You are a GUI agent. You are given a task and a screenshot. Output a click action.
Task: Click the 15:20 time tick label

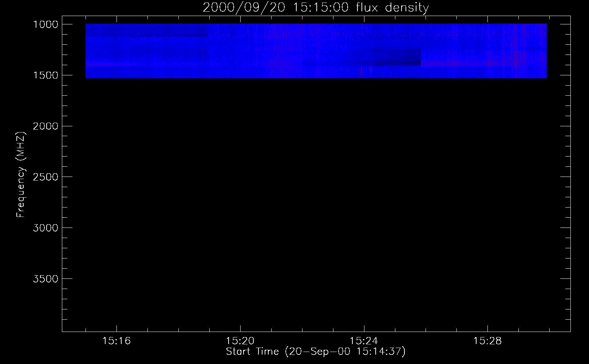coord(240,341)
